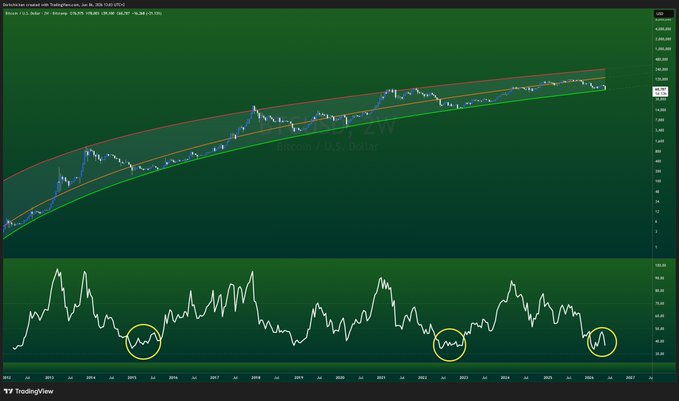Select the 2024 label on the time axis
Viewport: 679px width, 401px height.
click(505, 378)
